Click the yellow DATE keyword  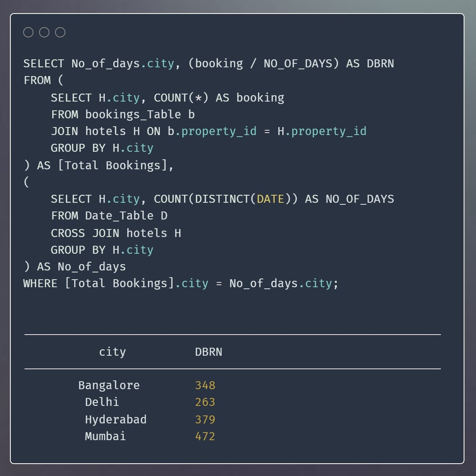point(270,199)
